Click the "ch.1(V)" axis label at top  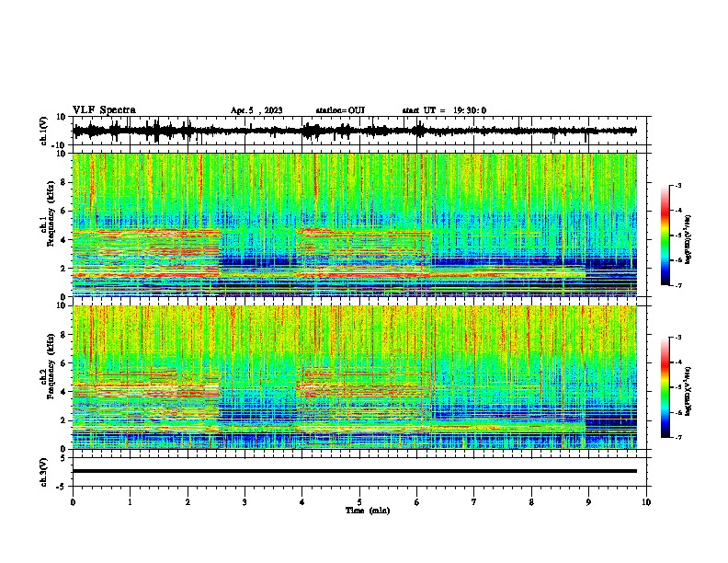click(x=44, y=131)
